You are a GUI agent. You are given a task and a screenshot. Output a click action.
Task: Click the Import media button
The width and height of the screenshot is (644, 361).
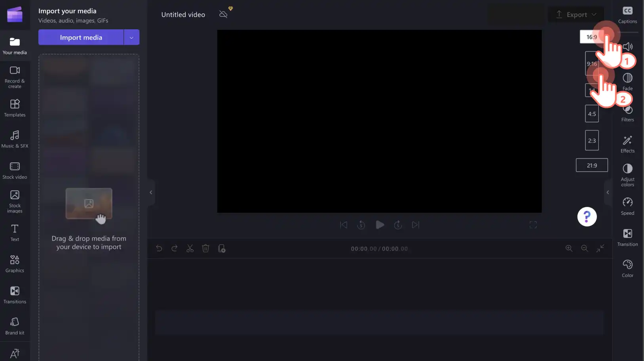tap(81, 37)
